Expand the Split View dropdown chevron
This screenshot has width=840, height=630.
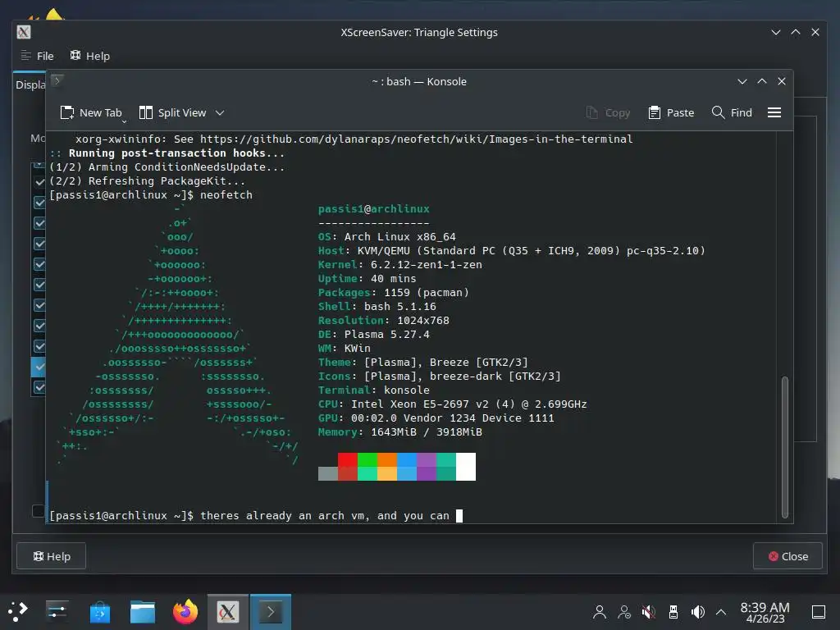pyautogui.click(x=220, y=112)
